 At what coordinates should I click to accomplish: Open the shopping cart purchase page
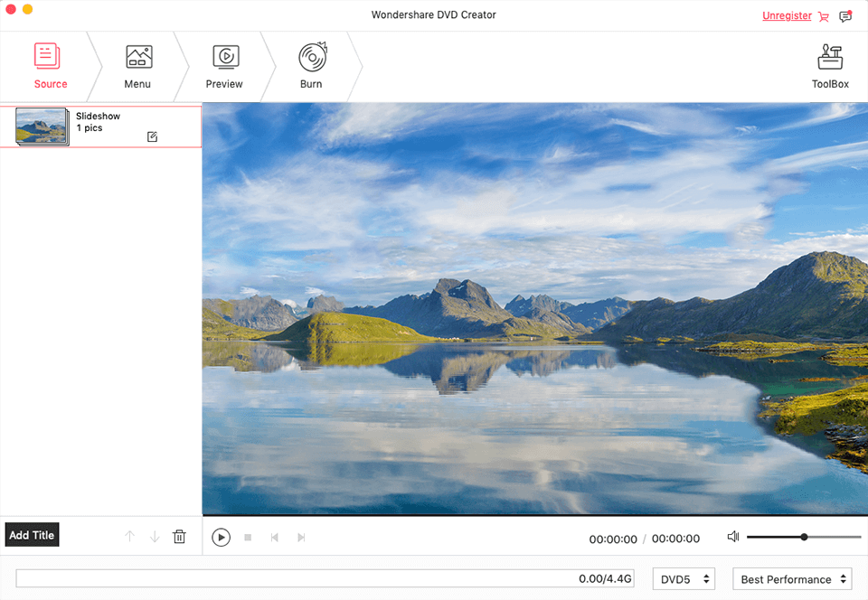click(x=823, y=15)
